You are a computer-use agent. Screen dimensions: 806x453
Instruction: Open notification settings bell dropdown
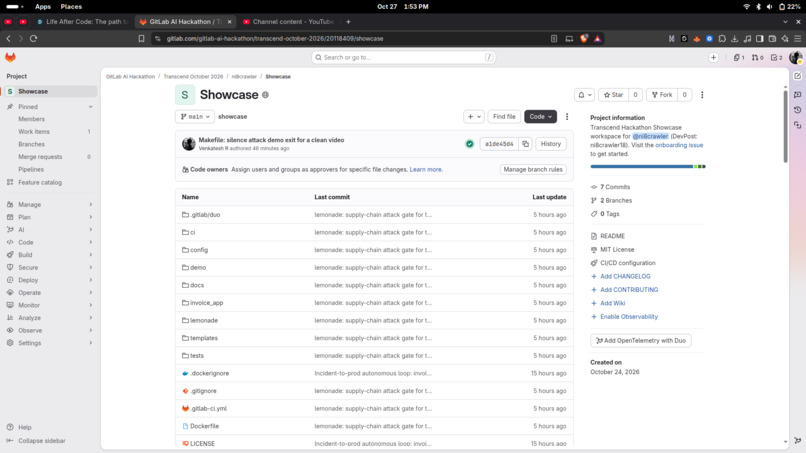click(x=585, y=95)
